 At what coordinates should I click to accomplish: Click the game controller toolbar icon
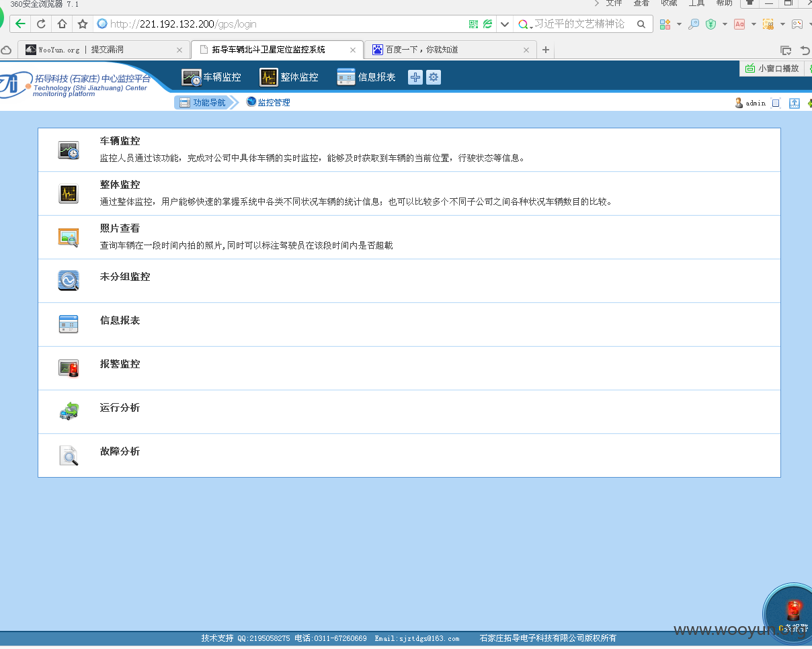click(x=797, y=24)
